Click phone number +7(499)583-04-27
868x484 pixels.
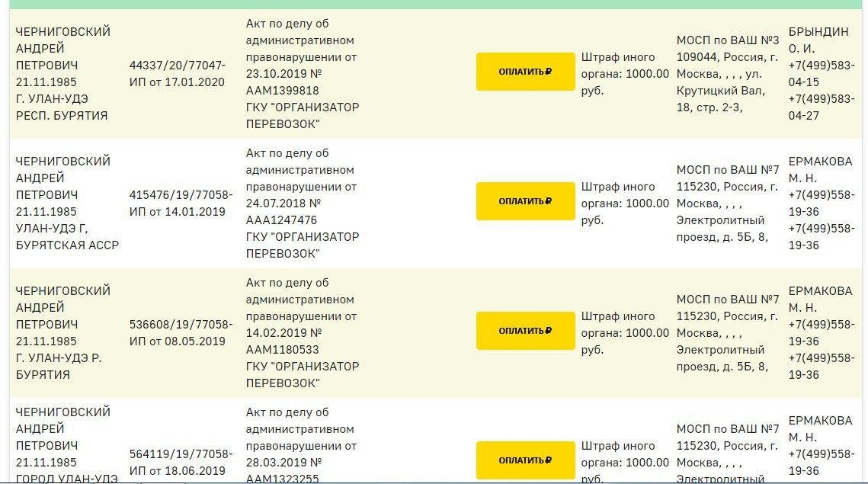click(x=822, y=107)
